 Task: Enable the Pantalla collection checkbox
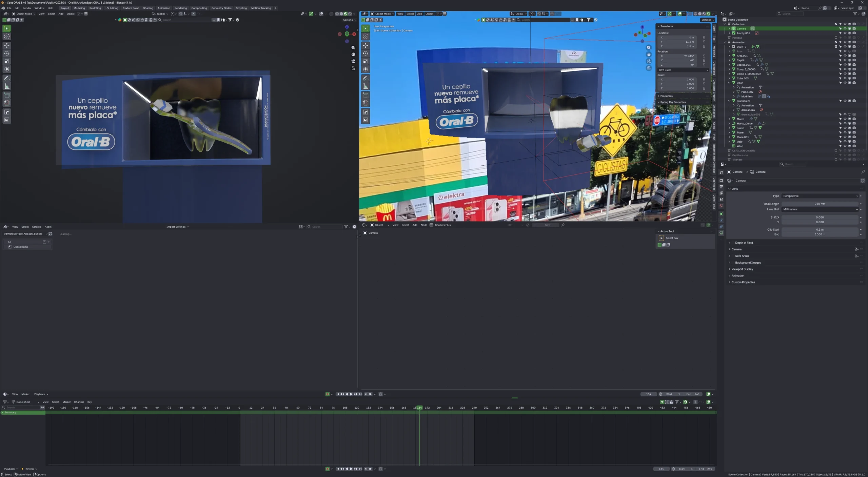[836, 38]
